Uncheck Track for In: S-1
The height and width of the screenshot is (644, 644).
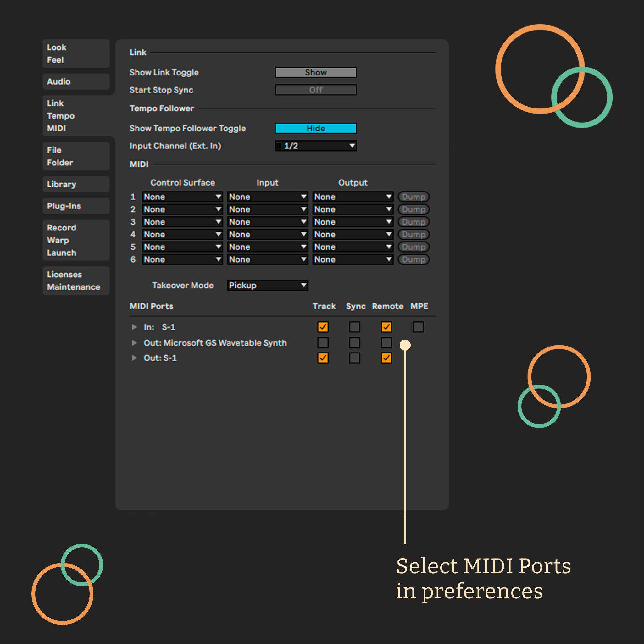pyautogui.click(x=323, y=327)
